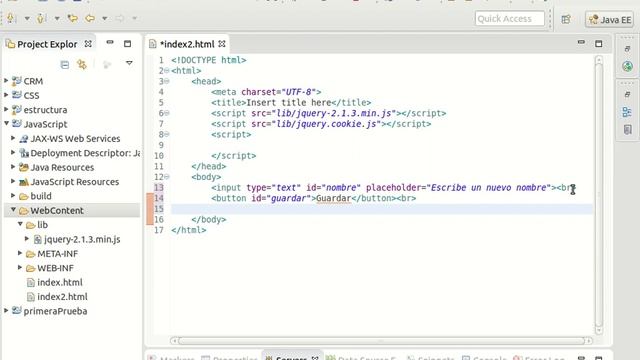Screen dimensions: 640x360
Task: Click the Quick Access search field
Action: 509,19
